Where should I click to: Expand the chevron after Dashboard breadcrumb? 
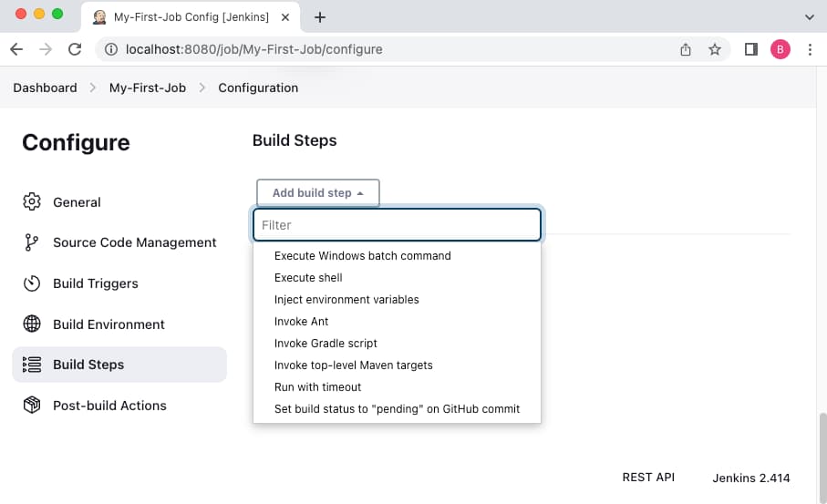tap(93, 87)
